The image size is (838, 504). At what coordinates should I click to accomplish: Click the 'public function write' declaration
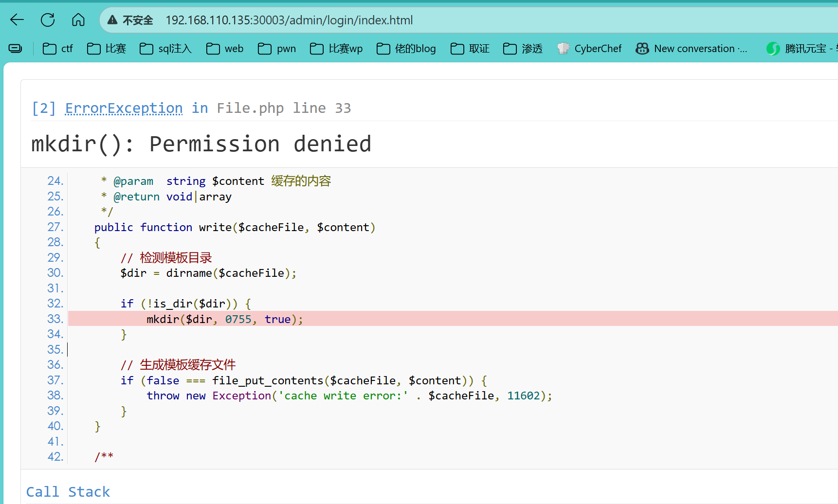click(x=235, y=227)
